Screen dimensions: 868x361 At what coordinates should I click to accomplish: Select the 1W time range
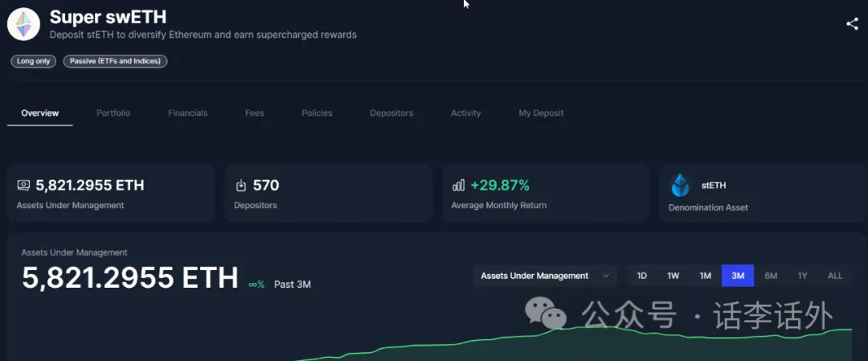[x=674, y=276]
